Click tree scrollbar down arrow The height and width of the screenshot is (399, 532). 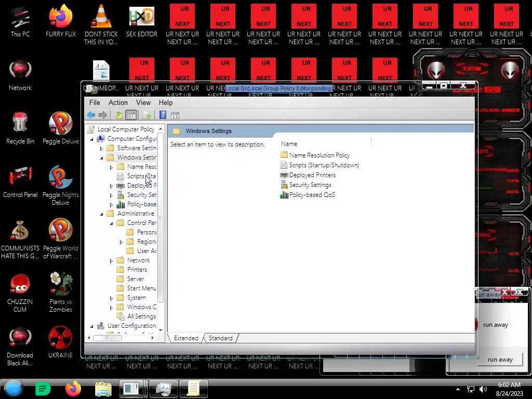pos(161,330)
